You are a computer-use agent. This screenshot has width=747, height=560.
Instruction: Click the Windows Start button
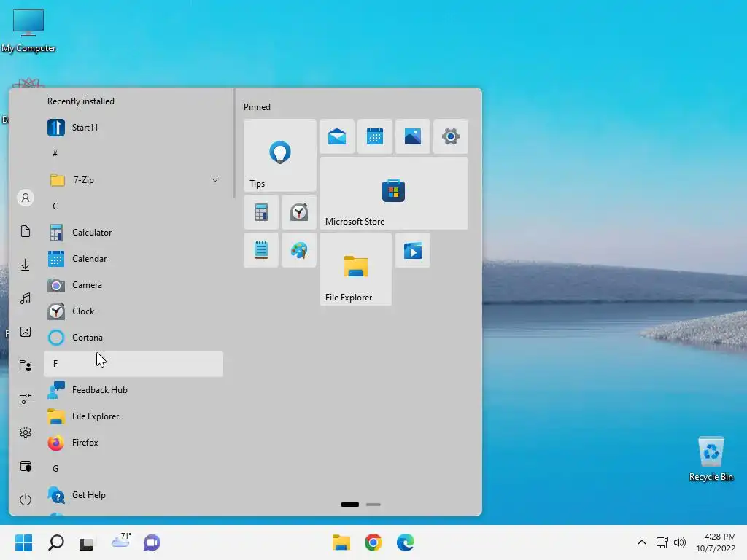pyautogui.click(x=24, y=542)
